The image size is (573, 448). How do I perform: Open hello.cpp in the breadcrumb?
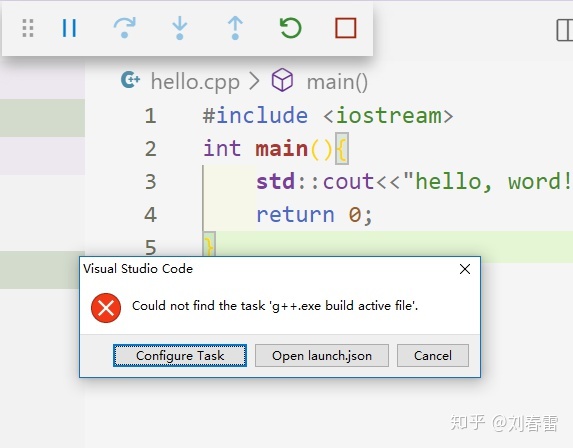click(x=195, y=82)
